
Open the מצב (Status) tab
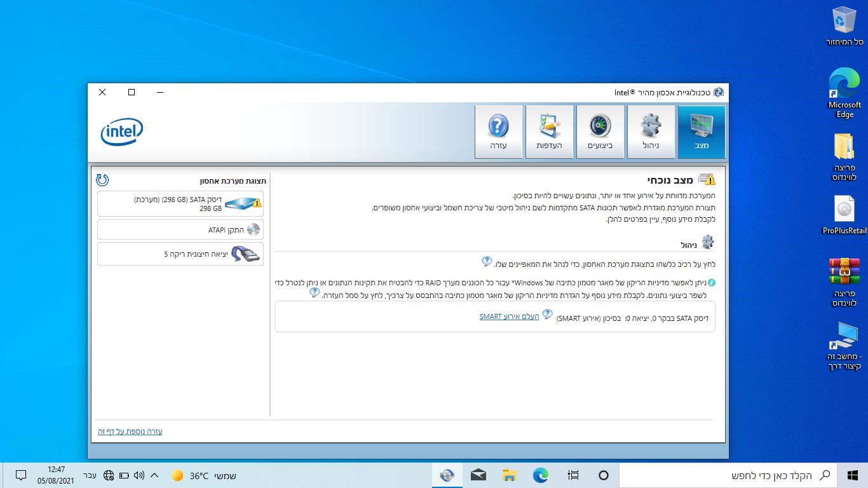coord(702,132)
